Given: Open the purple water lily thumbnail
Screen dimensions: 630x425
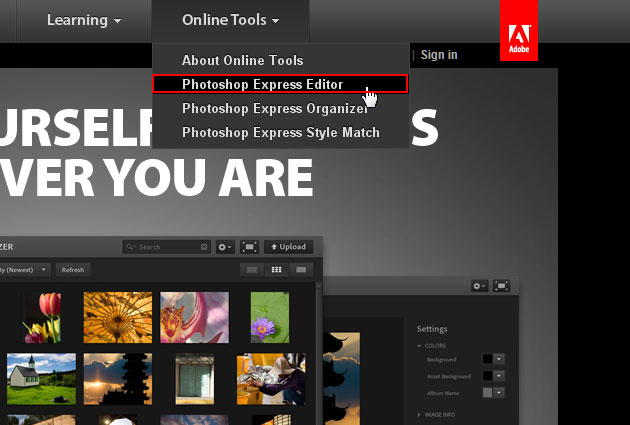Looking at the screenshot, I should click(x=270, y=317).
